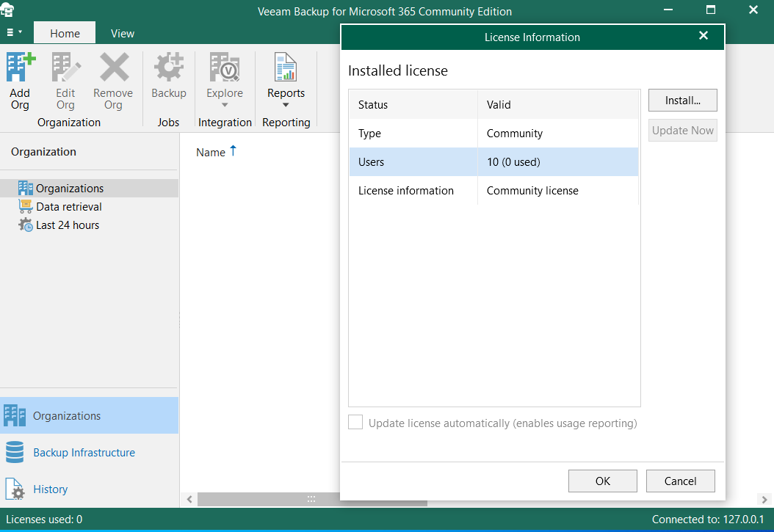Select the License information row

point(493,191)
